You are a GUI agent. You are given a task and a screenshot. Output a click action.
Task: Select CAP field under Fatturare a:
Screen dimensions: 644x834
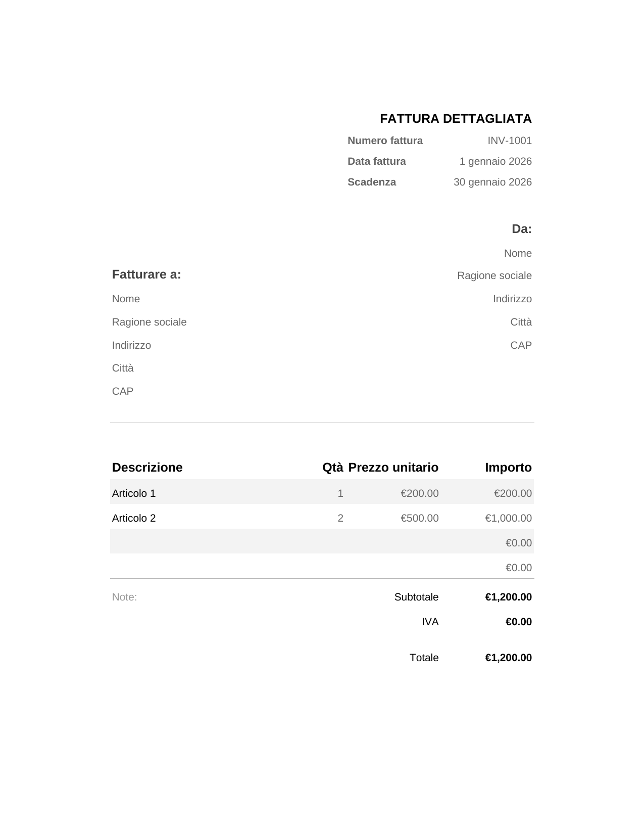(x=123, y=391)
